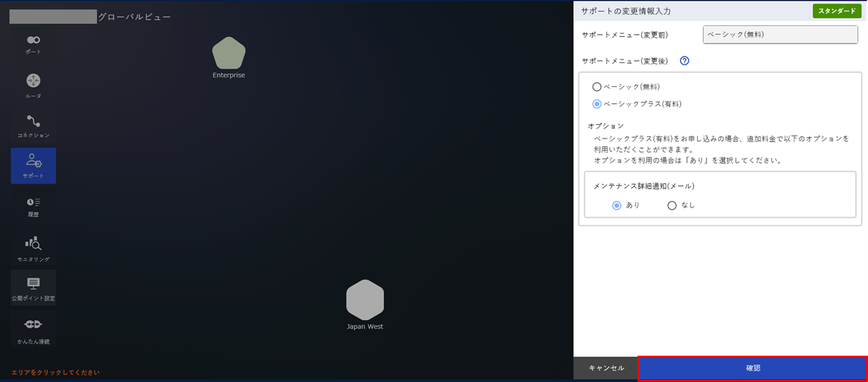Click the グローバルビュー title text

(x=134, y=17)
